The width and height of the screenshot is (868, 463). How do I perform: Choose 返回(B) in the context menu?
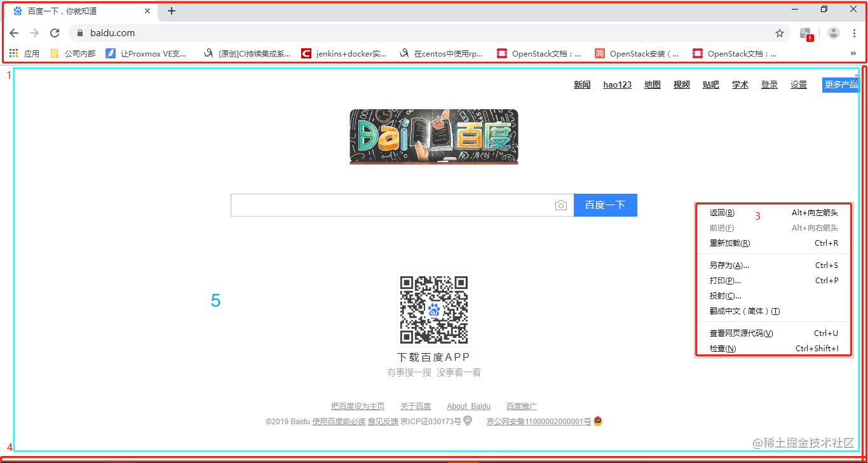(x=774, y=213)
